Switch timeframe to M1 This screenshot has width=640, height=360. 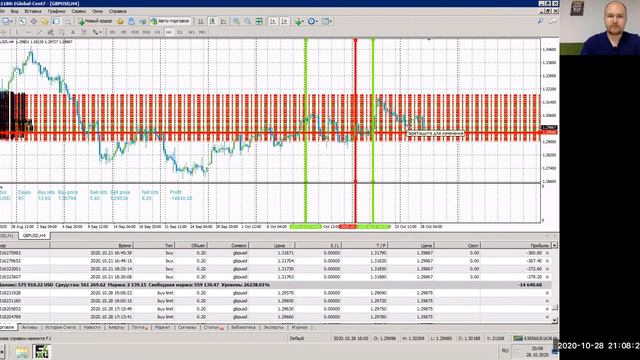113,32
